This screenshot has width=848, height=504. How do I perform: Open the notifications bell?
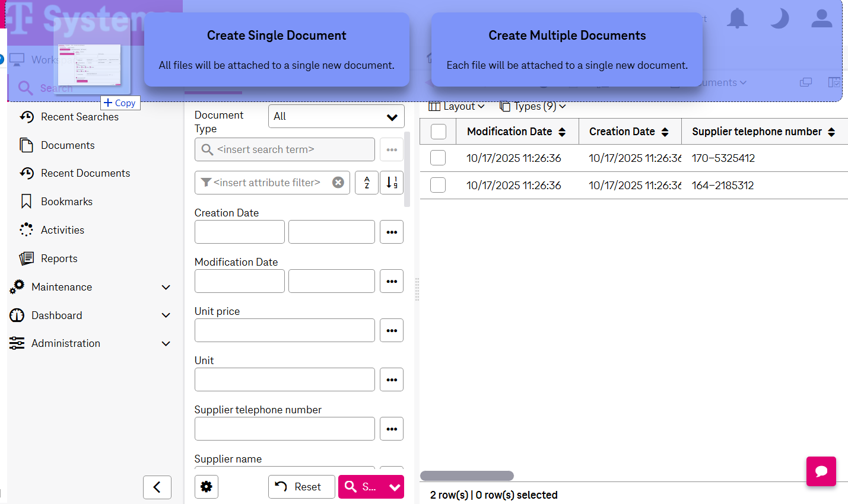point(737,18)
